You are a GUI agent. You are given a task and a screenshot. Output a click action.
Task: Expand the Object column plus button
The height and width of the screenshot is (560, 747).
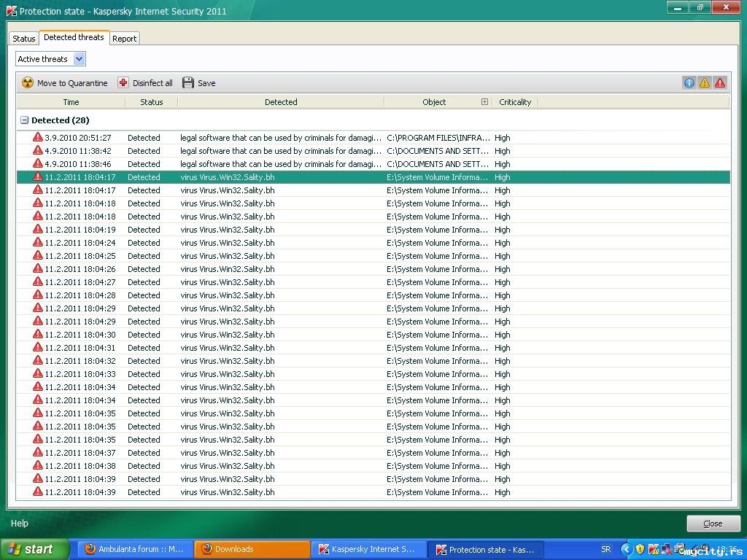[x=484, y=102]
